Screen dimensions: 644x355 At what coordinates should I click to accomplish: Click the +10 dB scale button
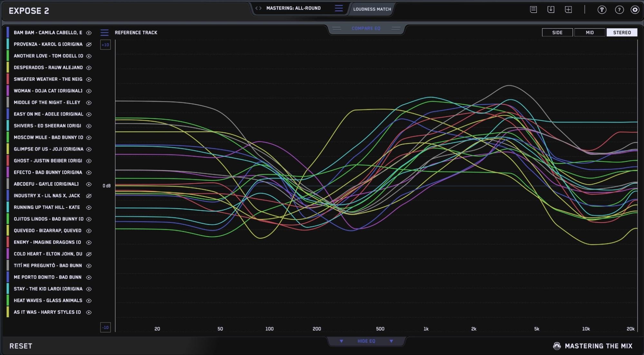[x=105, y=45]
